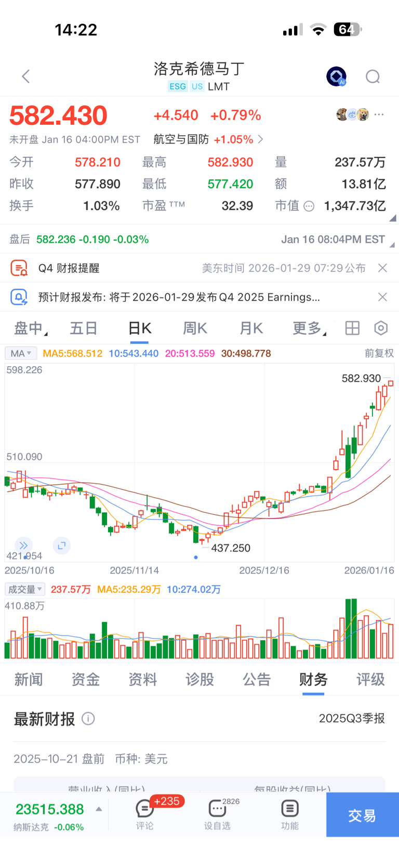Viewport: 399px width, 868px height.
Task: Tap the blue 交易 button
Action: 363,814
